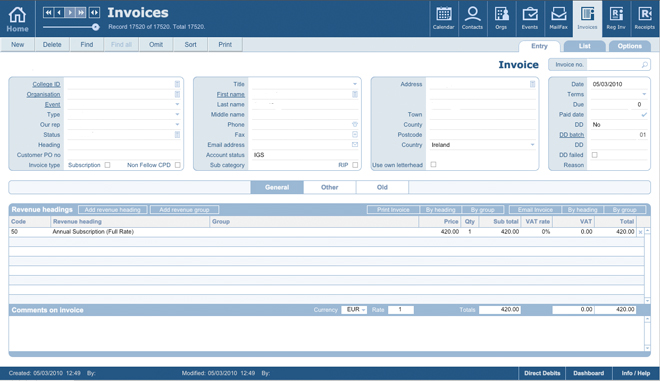
Task: Open the Orgs module
Action: click(x=501, y=18)
